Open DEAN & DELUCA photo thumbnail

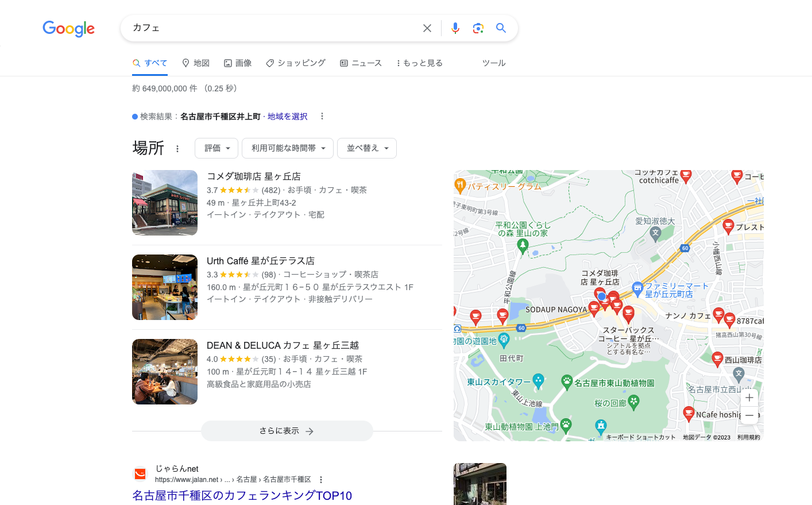165,372
